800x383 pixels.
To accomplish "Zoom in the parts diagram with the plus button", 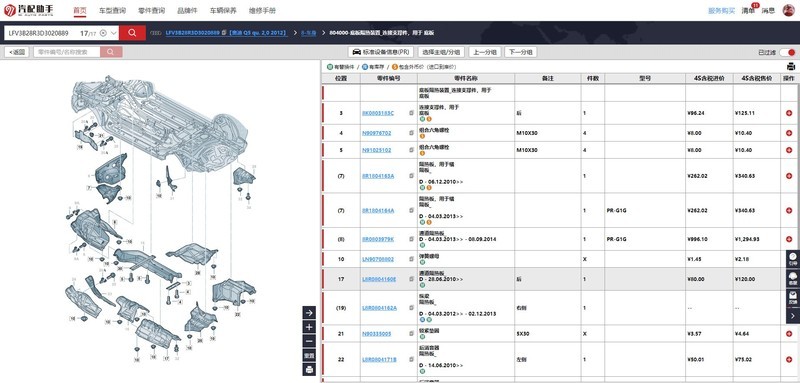I will 309,327.
